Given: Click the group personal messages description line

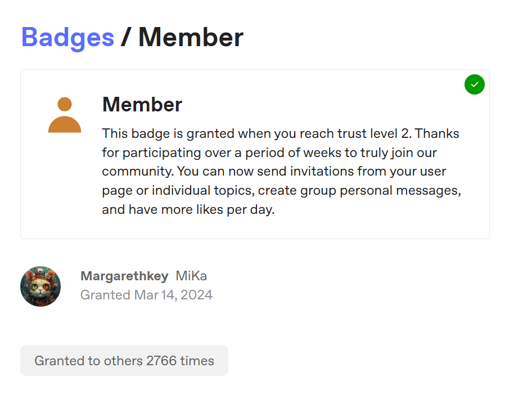Looking at the screenshot, I should coord(282,190).
